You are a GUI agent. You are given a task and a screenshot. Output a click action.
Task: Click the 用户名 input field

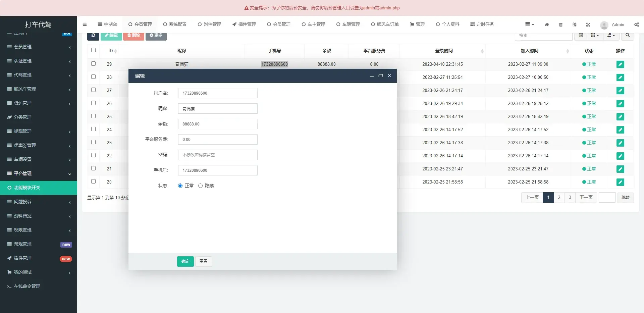(x=218, y=93)
